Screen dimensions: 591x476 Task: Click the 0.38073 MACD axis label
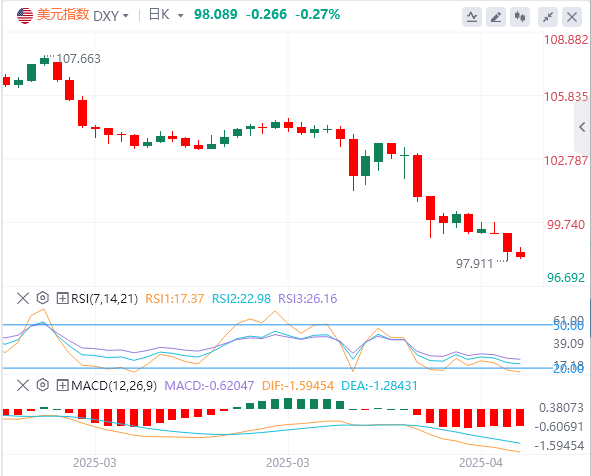point(561,408)
